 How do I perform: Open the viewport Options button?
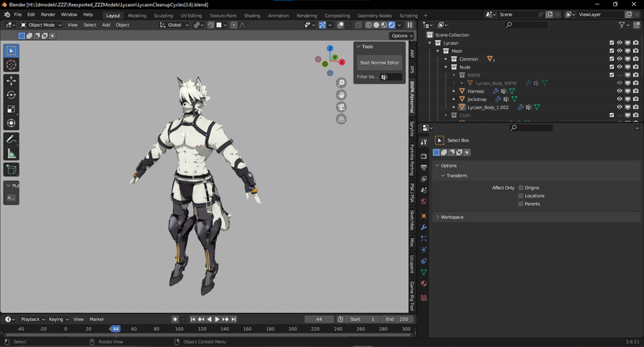pyautogui.click(x=401, y=36)
